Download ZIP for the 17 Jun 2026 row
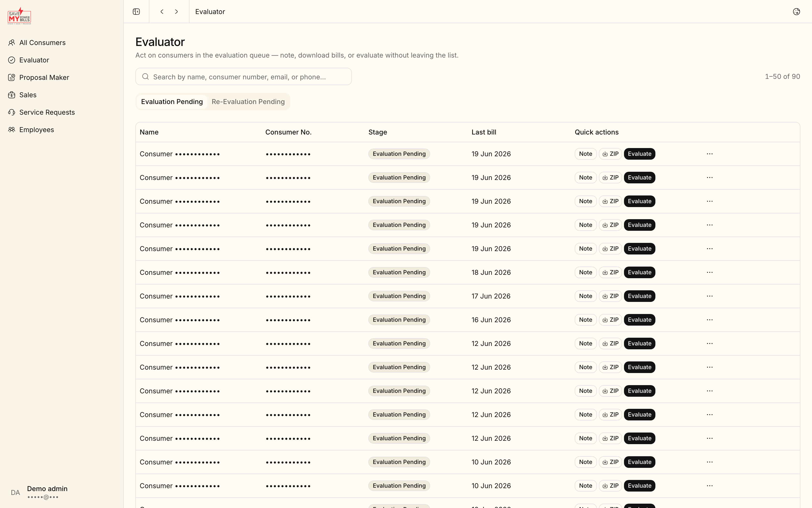Image resolution: width=812 pixels, height=508 pixels. [610, 296]
